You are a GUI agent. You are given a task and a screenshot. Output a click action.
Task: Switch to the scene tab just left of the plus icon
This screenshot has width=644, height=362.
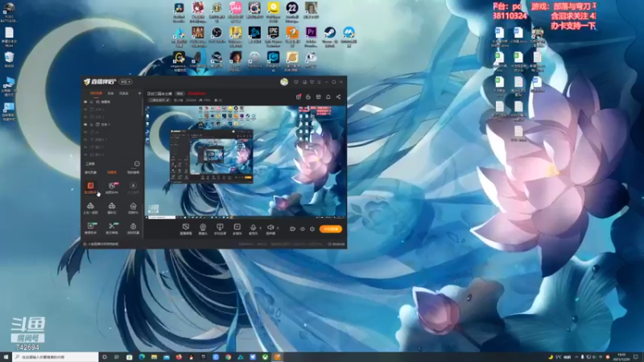click(124, 93)
